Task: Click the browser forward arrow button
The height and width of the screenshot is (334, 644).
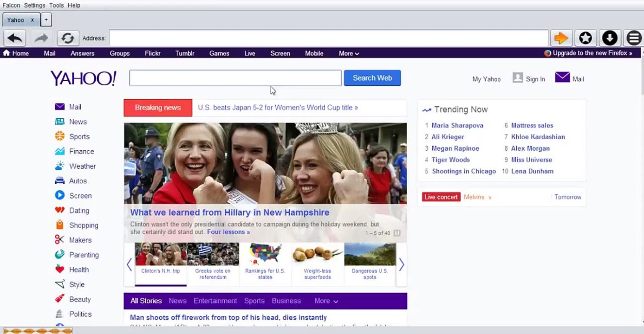Action: [x=41, y=38]
